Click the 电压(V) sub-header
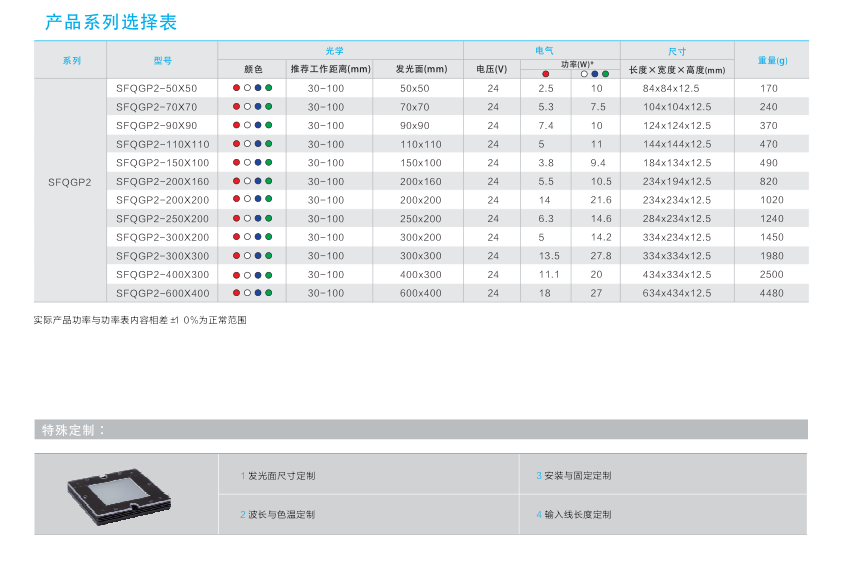 (x=492, y=69)
